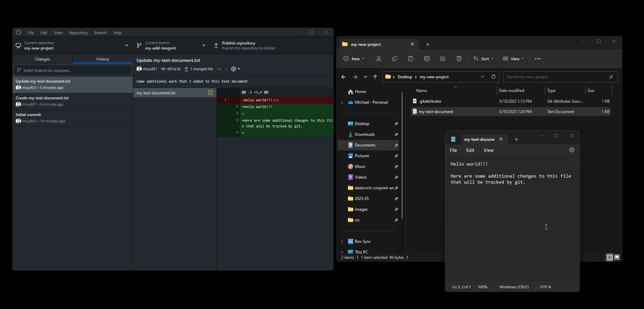Click the Rename icon in Explorer toolbar
The width and height of the screenshot is (644, 309).
427,59
